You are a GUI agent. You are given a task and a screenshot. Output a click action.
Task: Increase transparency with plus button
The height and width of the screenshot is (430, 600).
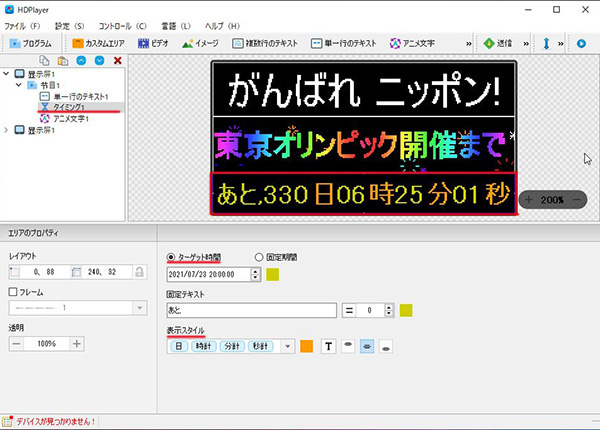pyautogui.click(x=77, y=344)
